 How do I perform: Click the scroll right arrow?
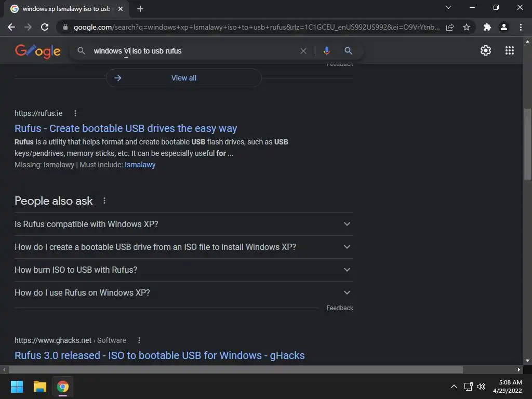tap(519, 369)
